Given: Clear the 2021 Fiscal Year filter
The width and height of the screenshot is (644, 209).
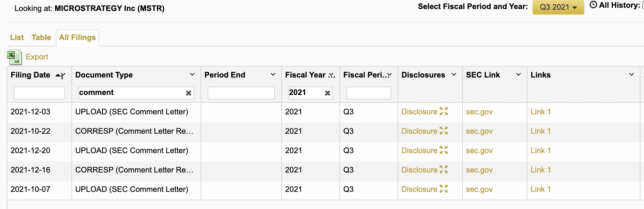Looking at the screenshot, I should 327,93.
